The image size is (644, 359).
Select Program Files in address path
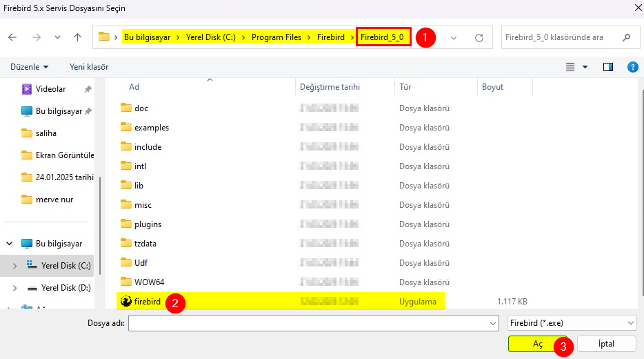click(x=276, y=37)
